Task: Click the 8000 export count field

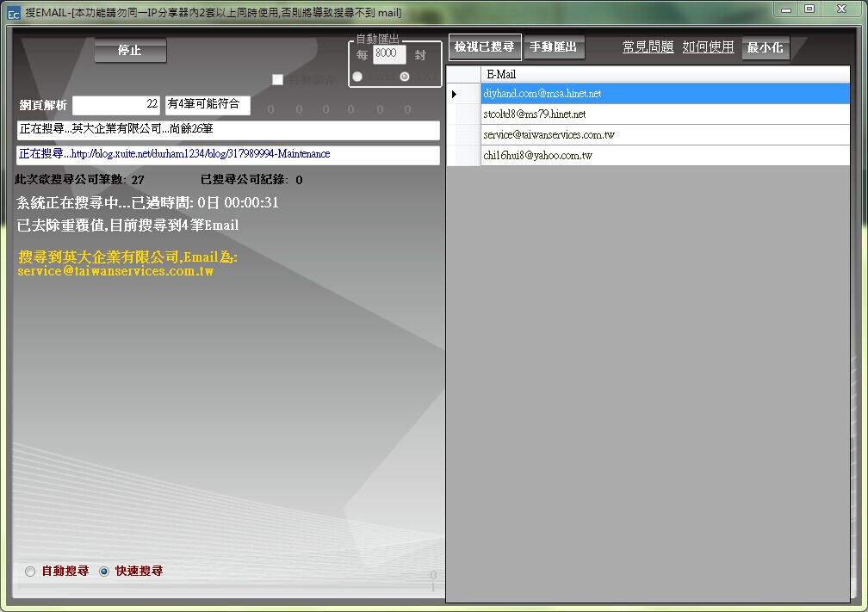Action: tap(389, 53)
